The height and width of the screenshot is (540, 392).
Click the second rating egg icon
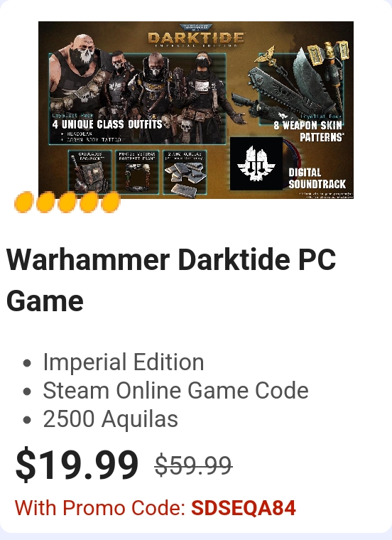click(45, 202)
